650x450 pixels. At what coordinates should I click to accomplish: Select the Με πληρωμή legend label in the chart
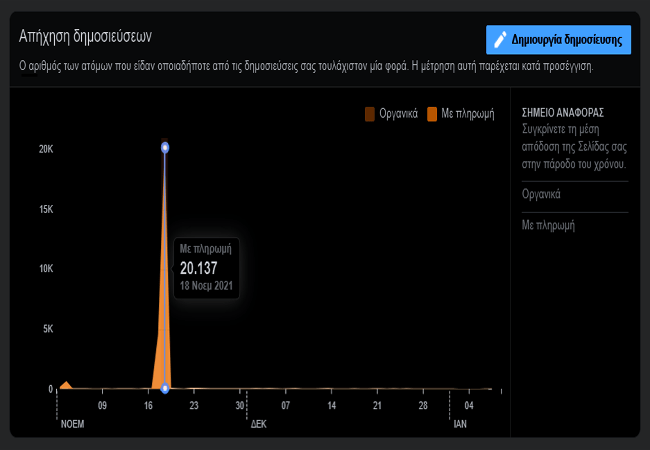pos(468,114)
